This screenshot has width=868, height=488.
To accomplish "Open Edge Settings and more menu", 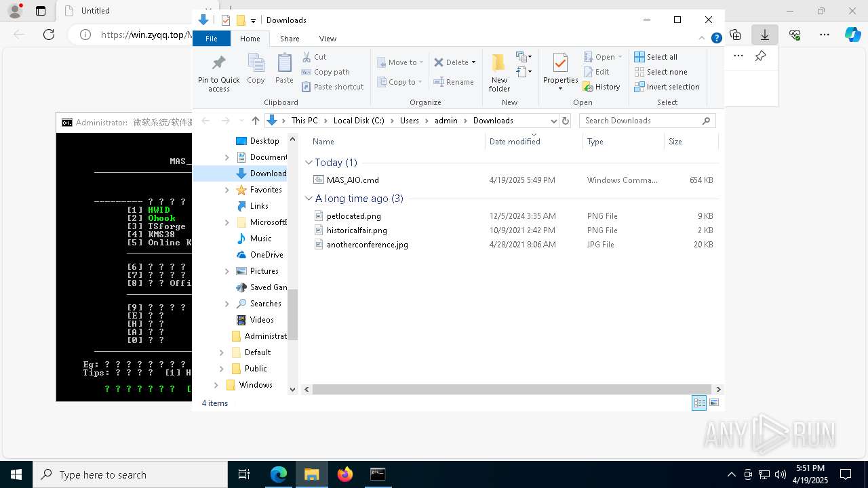I will point(825,35).
